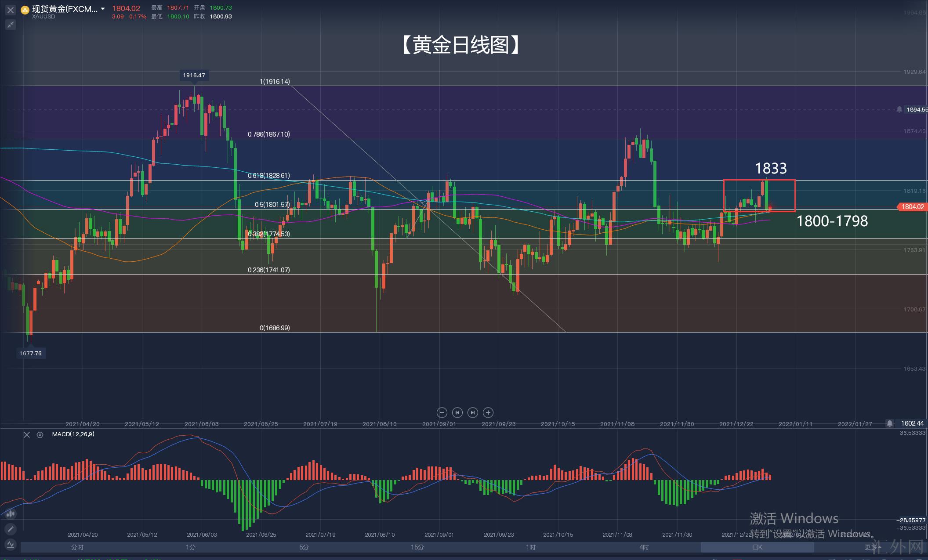
Task: Open the indicators line-chart icon
Action: tap(11, 545)
